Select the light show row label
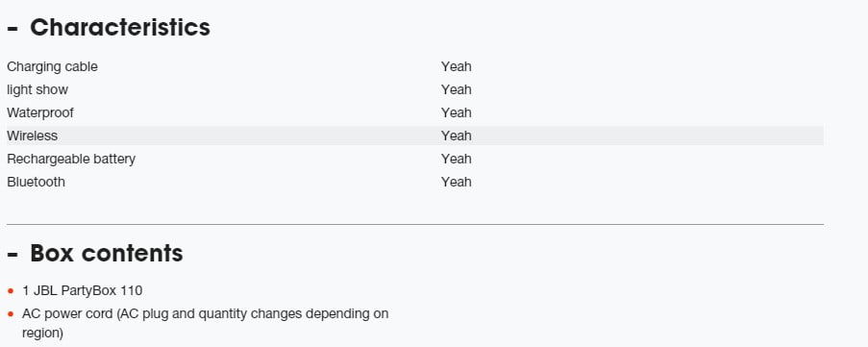The image size is (868, 347). [37, 89]
